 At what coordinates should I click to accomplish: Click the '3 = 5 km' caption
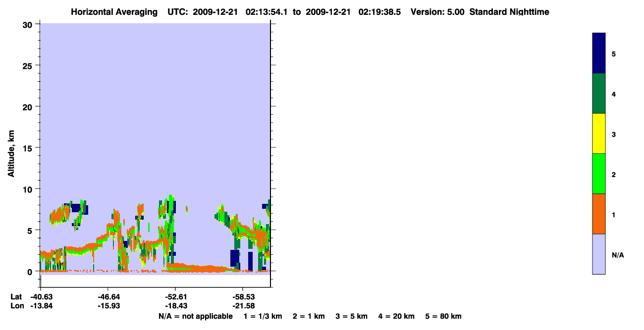coord(352,316)
